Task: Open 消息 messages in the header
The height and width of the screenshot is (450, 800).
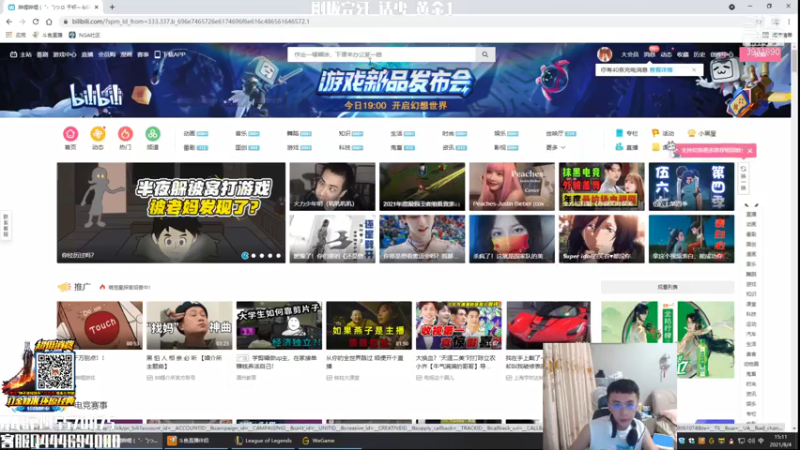Action: (x=649, y=54)
